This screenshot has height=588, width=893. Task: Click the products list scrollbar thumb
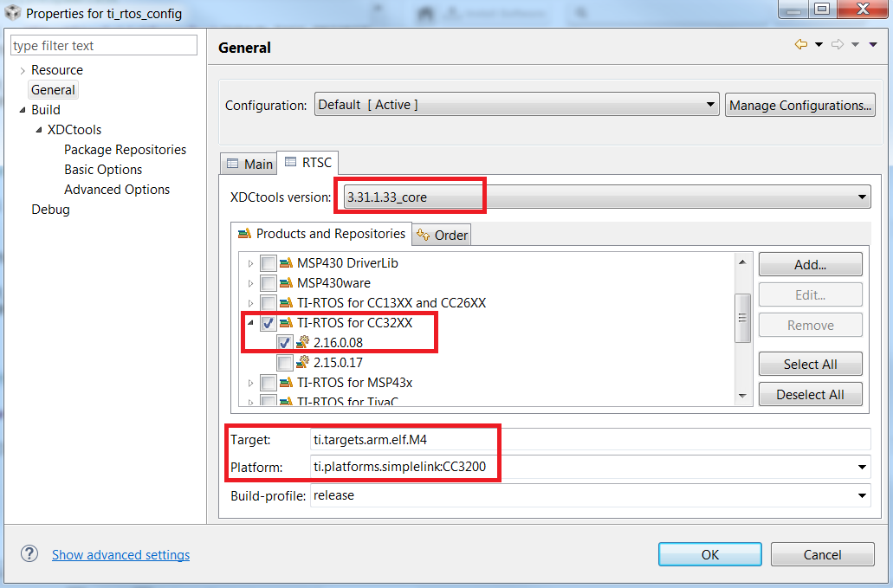[x=742, y=318]
